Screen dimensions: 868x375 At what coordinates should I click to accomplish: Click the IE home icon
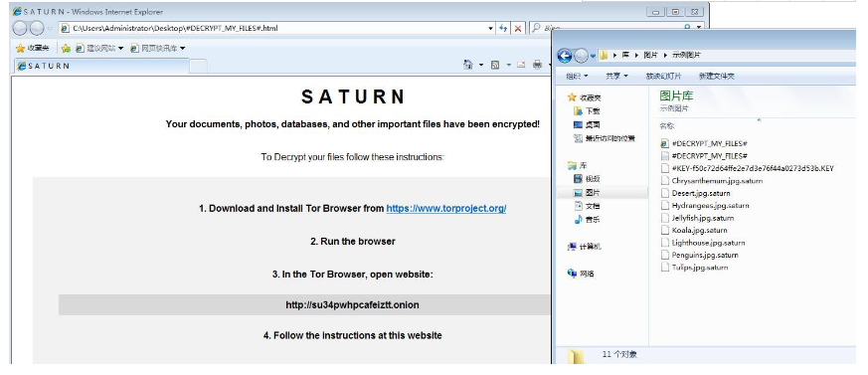click(467, 65)
